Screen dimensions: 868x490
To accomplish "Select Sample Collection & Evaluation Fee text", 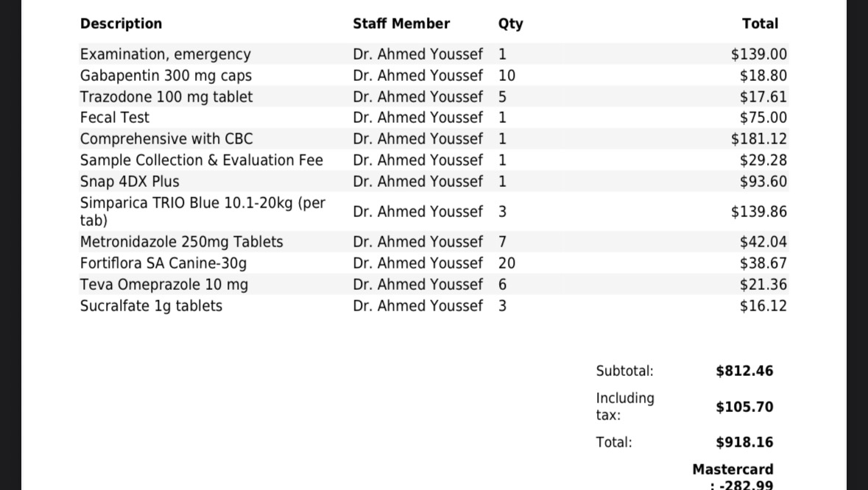I will click(x=201, y=160).
